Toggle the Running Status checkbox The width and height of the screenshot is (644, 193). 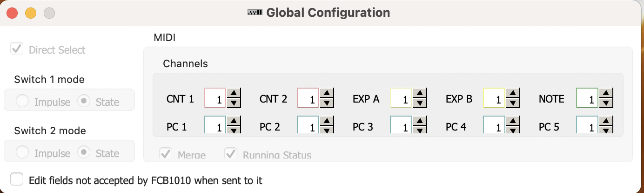click(231, 154)
